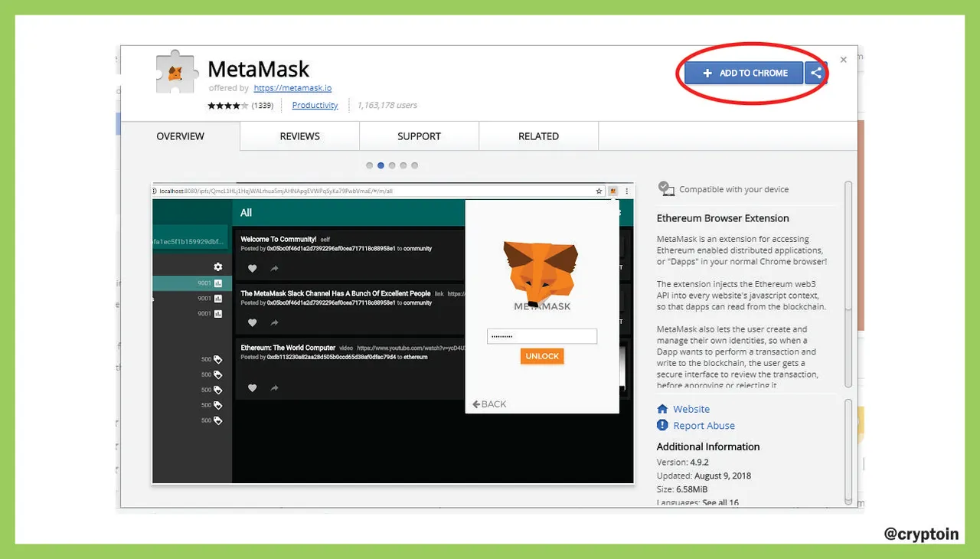Click the bookmark star in preview address bar
980x559 pixels.
(x=599, y=191)
